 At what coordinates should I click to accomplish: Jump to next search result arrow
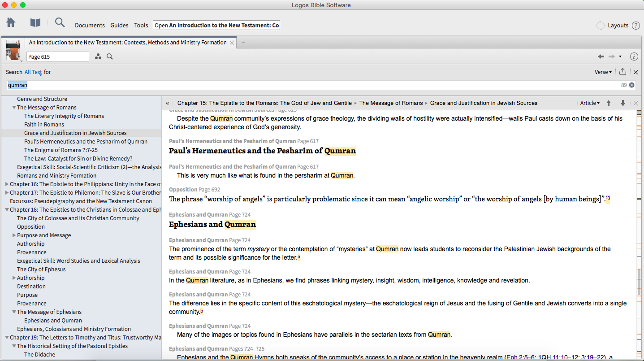[x=622, y=103]
